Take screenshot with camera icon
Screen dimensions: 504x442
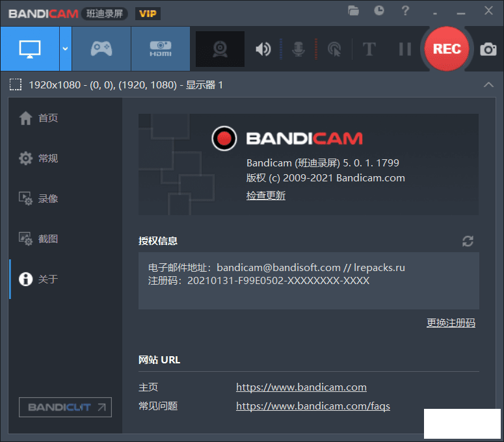(x=488, y=49)
